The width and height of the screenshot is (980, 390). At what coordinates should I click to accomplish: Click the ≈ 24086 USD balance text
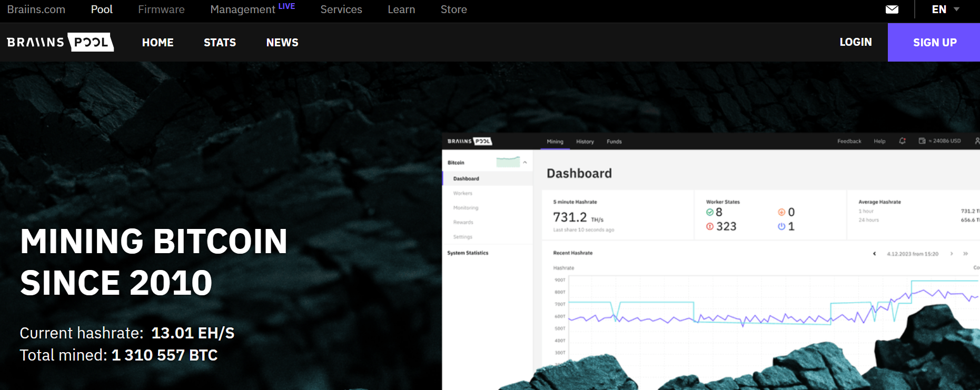pos(945,141)
